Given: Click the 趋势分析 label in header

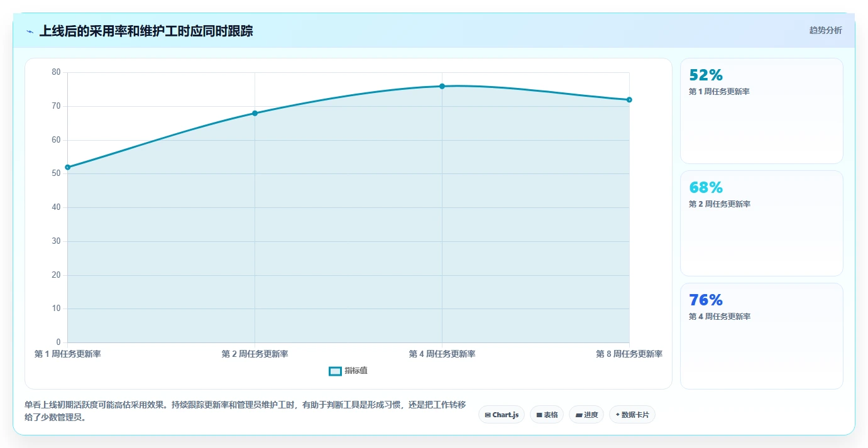Looking at the screenshot, I should point(825,30).
